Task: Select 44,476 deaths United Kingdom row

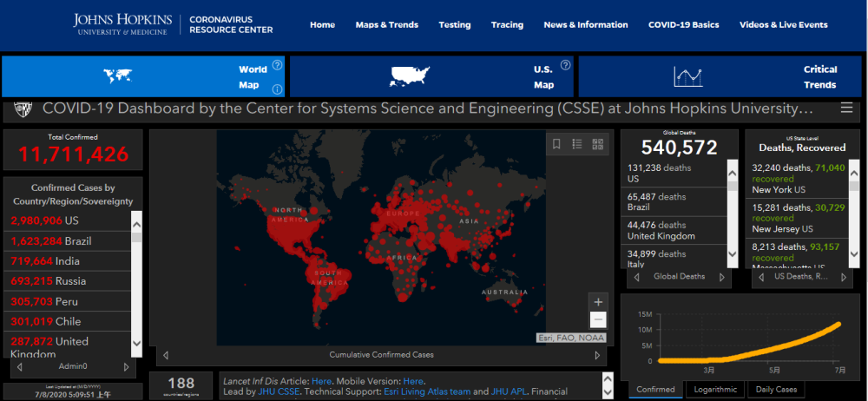Action: tap(676, 230)
